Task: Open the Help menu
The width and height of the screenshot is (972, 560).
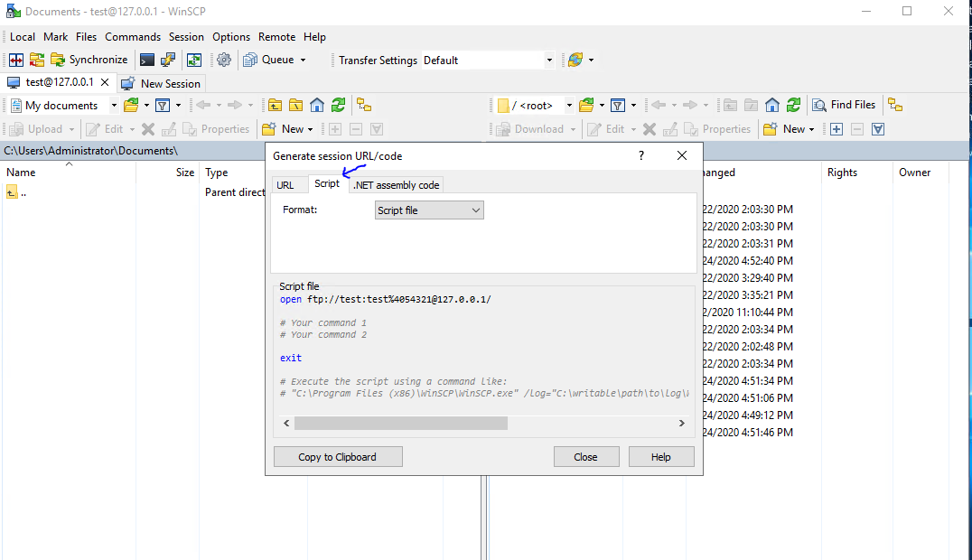Action: [314, 37]
